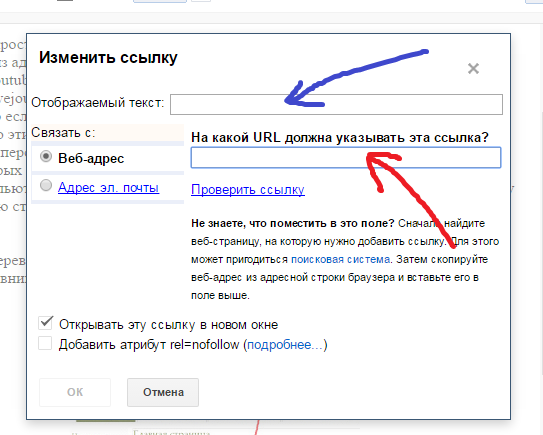The width and height of the screenshot is (543, 435).
Task: Click the Отображаемый текст input field
Action: click(x=336, y=104)
